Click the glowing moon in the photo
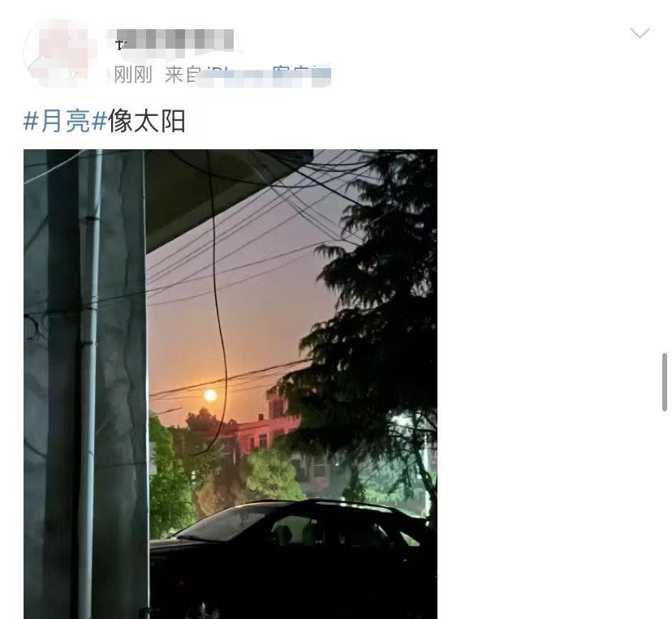The width and height of the screenshot is (672, 619). point(210,395)
